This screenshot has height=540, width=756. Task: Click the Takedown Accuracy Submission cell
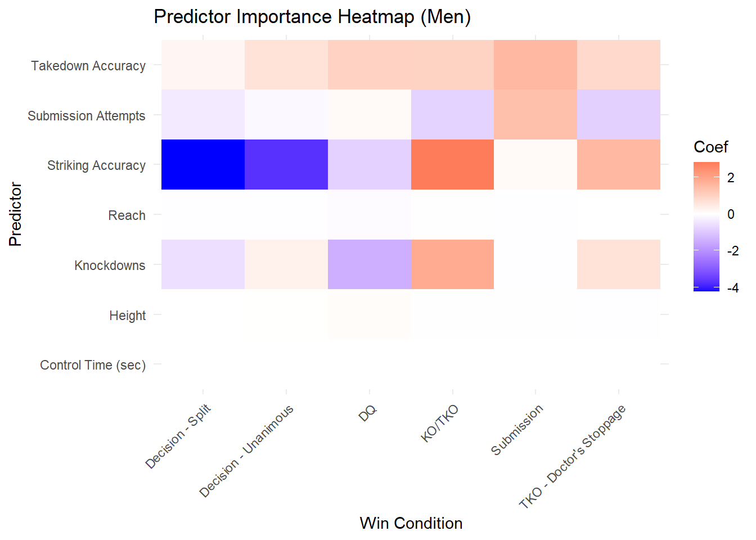pos(535,65)
